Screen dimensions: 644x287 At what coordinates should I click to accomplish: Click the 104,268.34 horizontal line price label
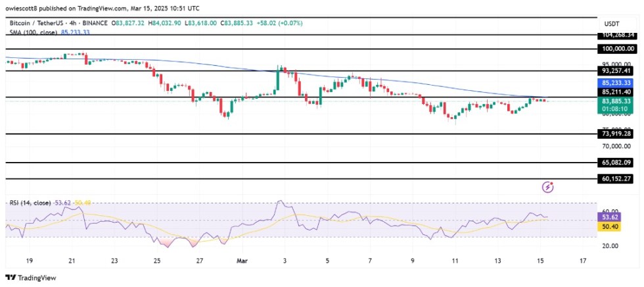coord(616,35)
